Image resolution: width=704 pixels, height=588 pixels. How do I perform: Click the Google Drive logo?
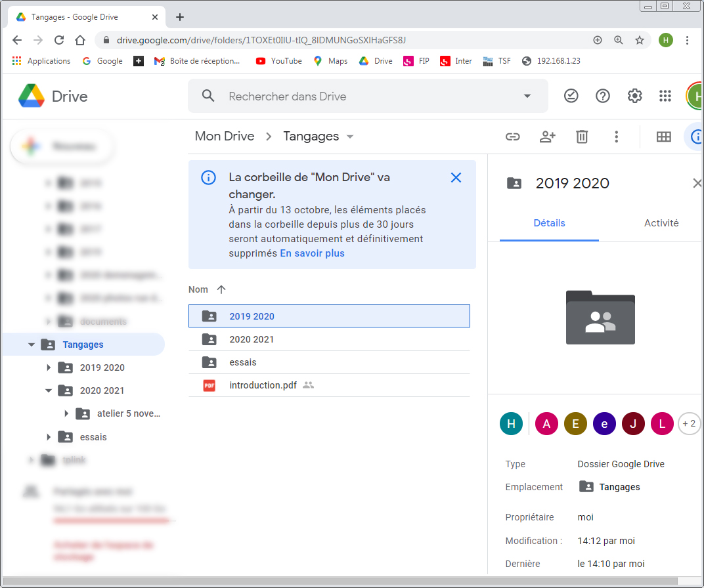32,96
